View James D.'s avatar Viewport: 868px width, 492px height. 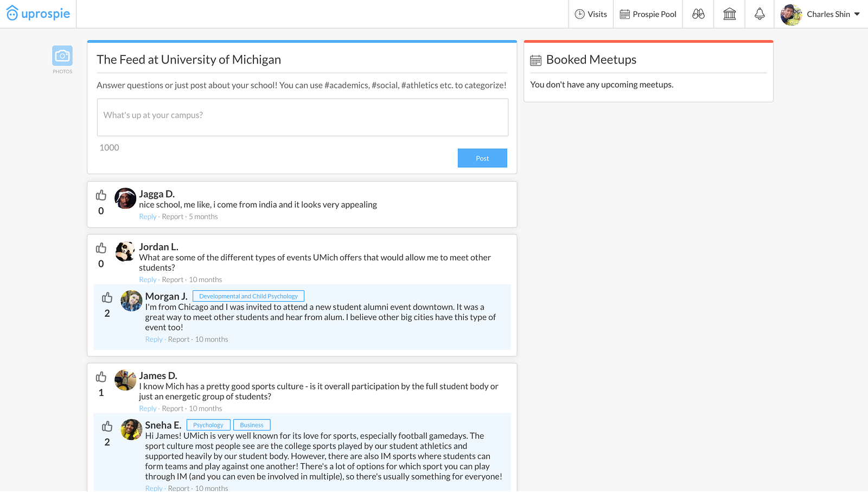point(125,380)
